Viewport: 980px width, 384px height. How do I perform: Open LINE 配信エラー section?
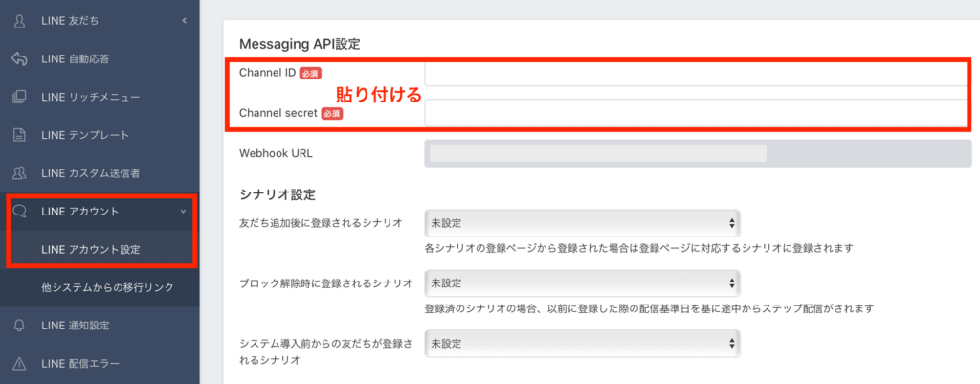[x=100, y=363]
